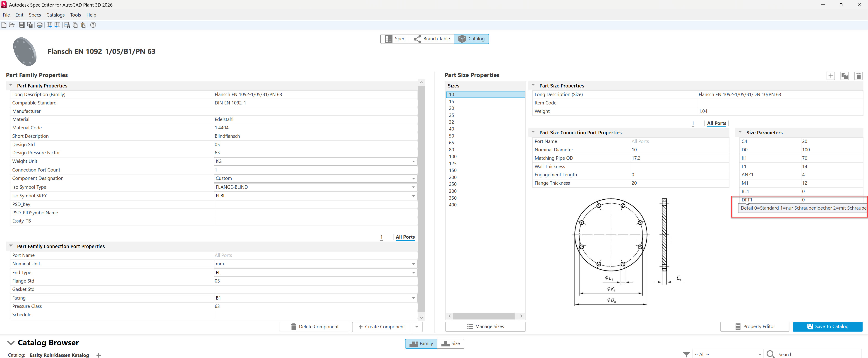Toggle Catalog Browser to Family mode

(x=421, y=343)
